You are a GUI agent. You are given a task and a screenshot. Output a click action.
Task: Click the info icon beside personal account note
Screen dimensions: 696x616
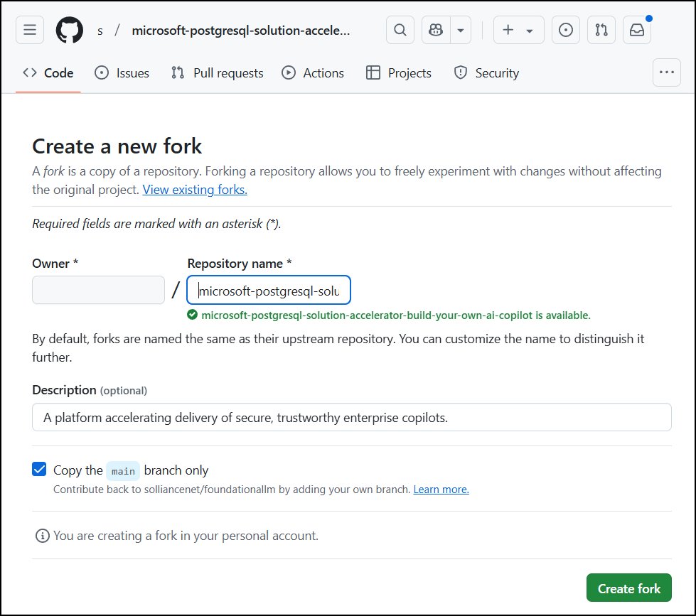click(42, 536)
